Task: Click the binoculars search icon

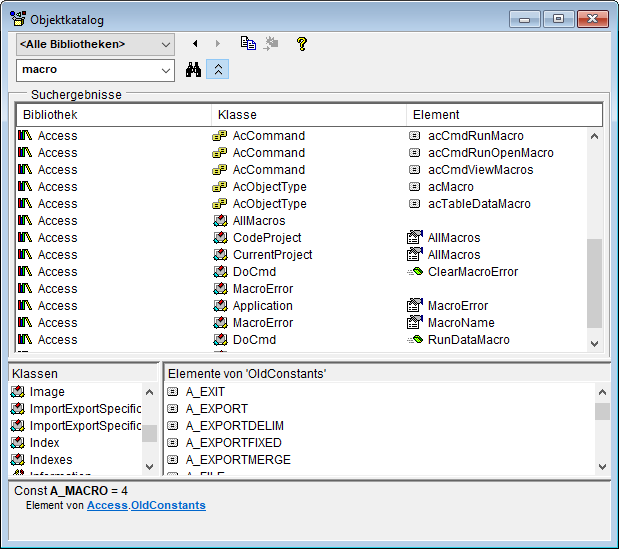Action: (x=194, y=70)
